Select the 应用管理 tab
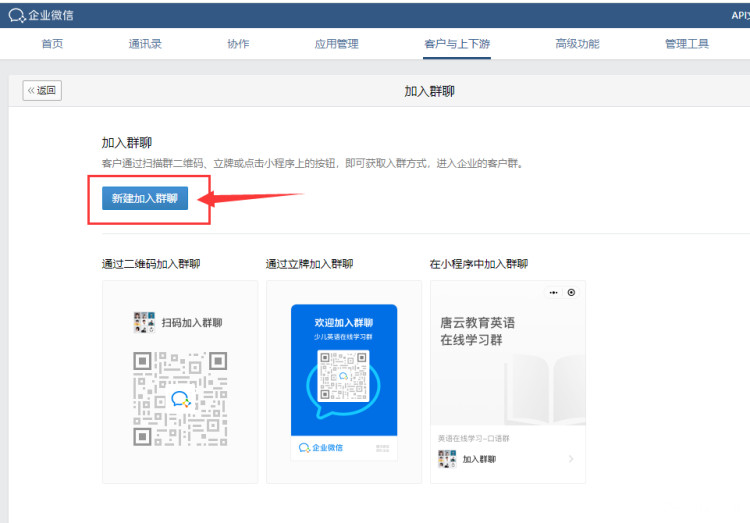750x523 pixels. coord(336,44)
